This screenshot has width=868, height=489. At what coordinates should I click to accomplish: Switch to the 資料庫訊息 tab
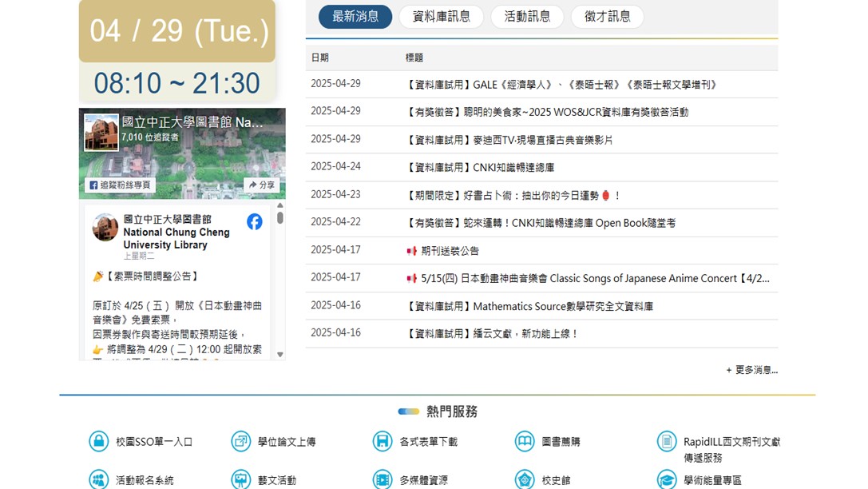point(441,16)
